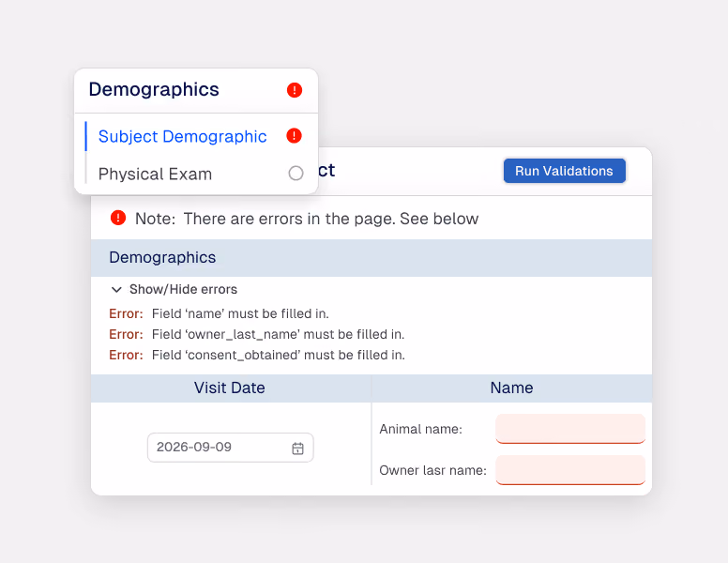Focus the Owner lasr name input field

[x=570, y=469]
